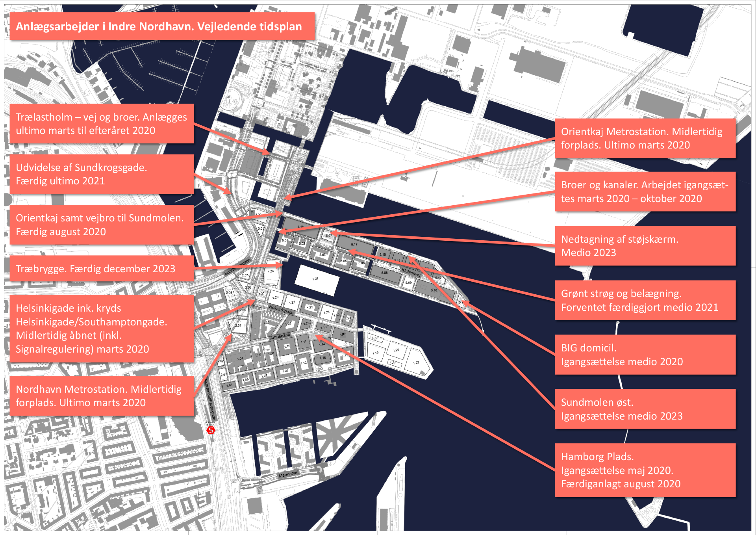756x535 pixels.
Task: Select Orientkaj Metrostation Midlertidig forplads box
Action: pyautogui.click(x=645, y=138)
